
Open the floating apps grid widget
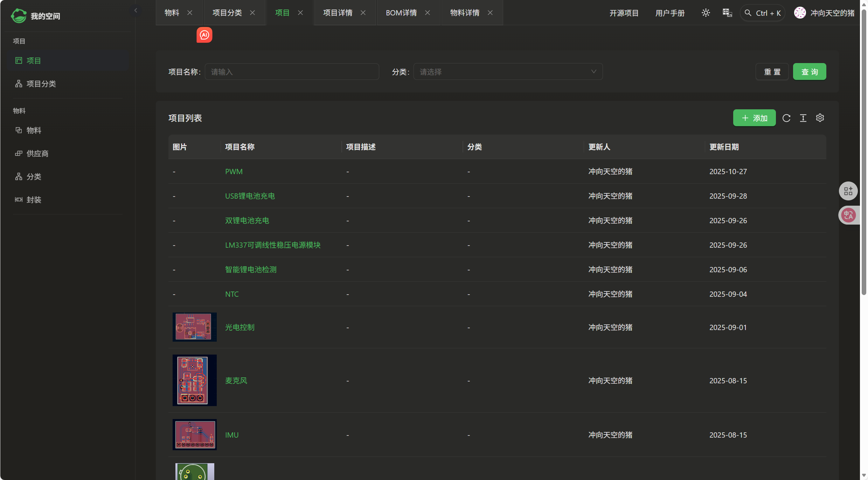coord(848,191)
